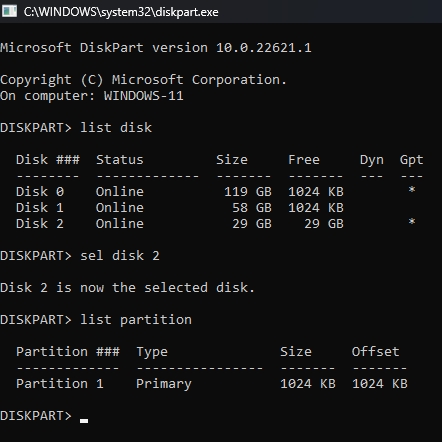Click the 'Disk 2' row label

click(x=40, y=224)
